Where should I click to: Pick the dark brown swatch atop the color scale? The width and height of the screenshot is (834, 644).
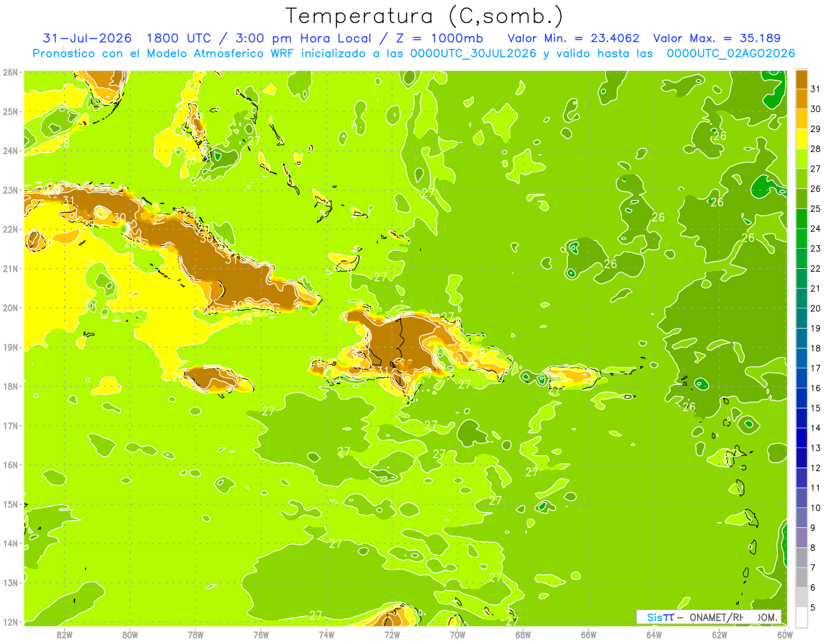coord(801,79)
